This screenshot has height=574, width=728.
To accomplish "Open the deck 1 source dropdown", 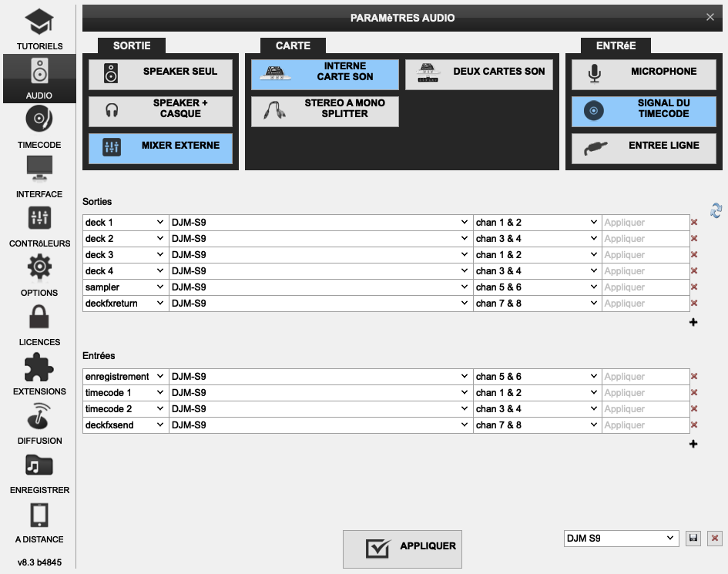I will (x=126, y=223).
